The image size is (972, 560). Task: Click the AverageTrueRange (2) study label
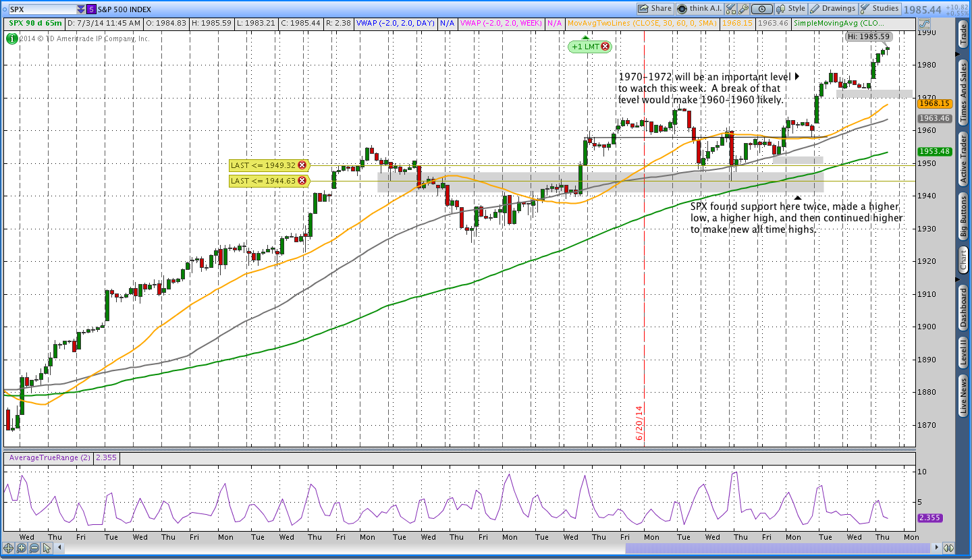click(x=51, y=457)
